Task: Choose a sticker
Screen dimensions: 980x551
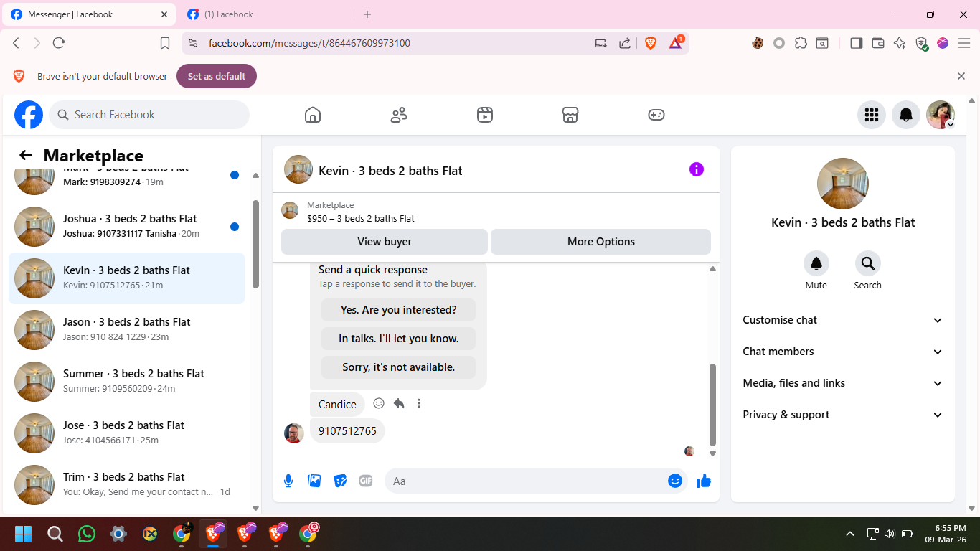Action: point(340,481)
